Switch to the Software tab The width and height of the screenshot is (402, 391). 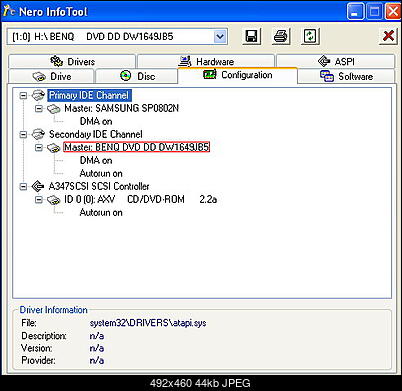[347, 76]
